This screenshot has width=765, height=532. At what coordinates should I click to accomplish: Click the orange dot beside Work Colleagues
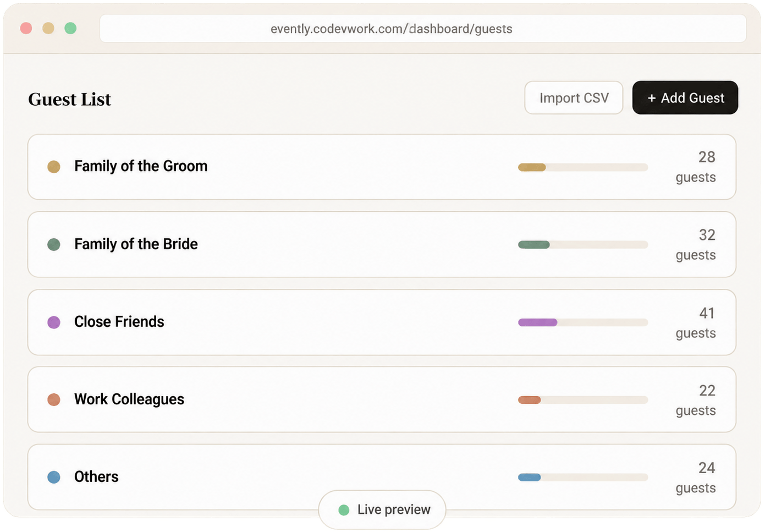[54, 400]
